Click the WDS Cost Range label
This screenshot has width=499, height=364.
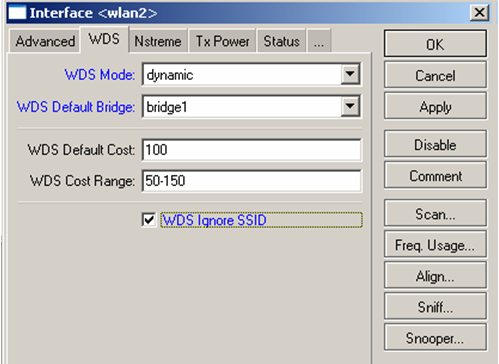[x=83, y=181]
